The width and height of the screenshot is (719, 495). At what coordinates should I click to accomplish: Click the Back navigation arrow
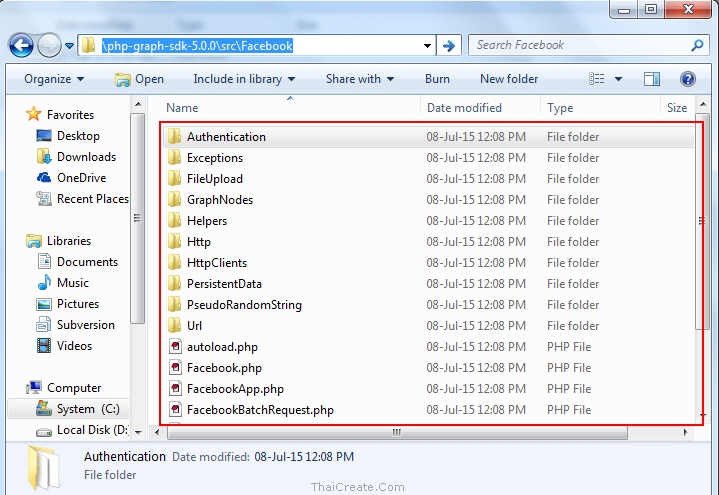tap(21, 45)
